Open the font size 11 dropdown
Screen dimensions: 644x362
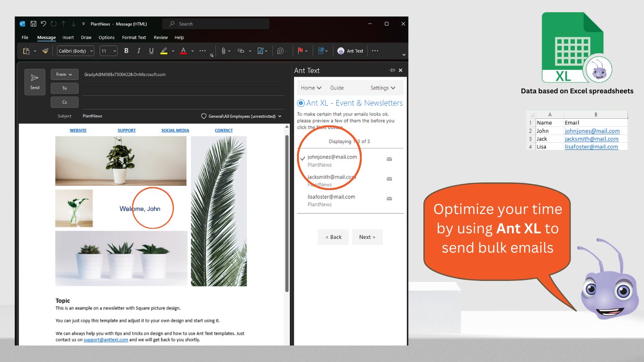coord(108,51)
